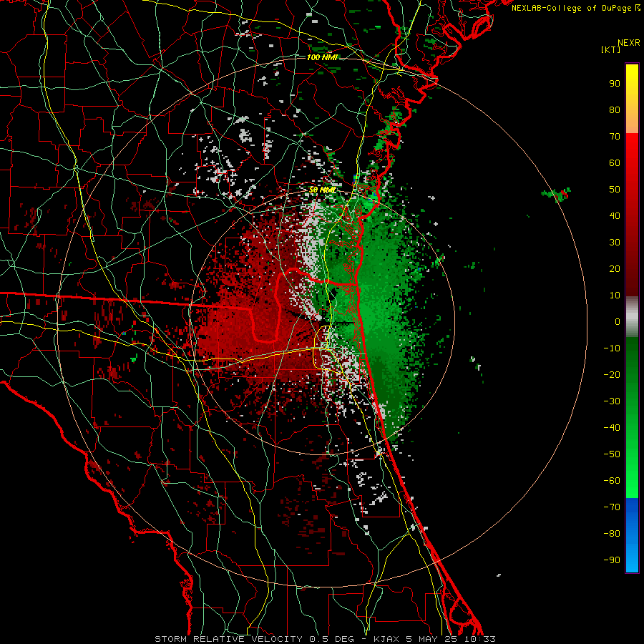The image size is (644, 644).
Task: Click the KJAX station identifier in caption
Action: pyautogui.click(x=388, y=639)
